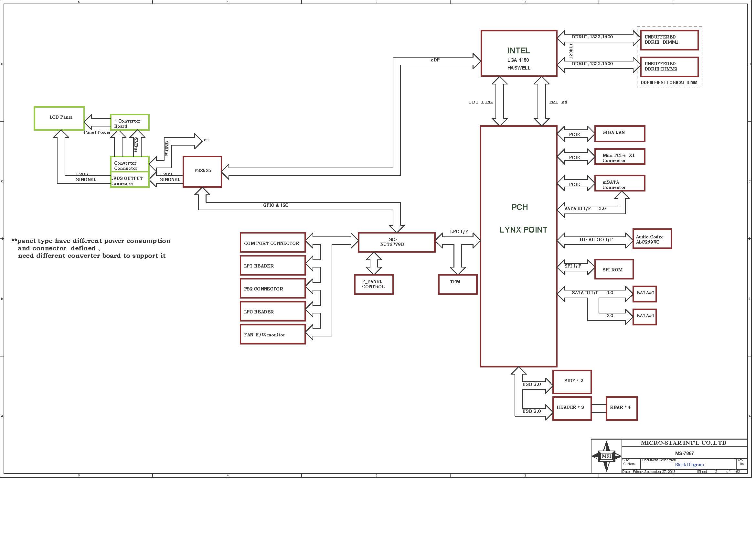Select the UNBUFFERED DDRIII DIMM2 block
The height and width of the screenshot is (535, 756).
(669, 67)
